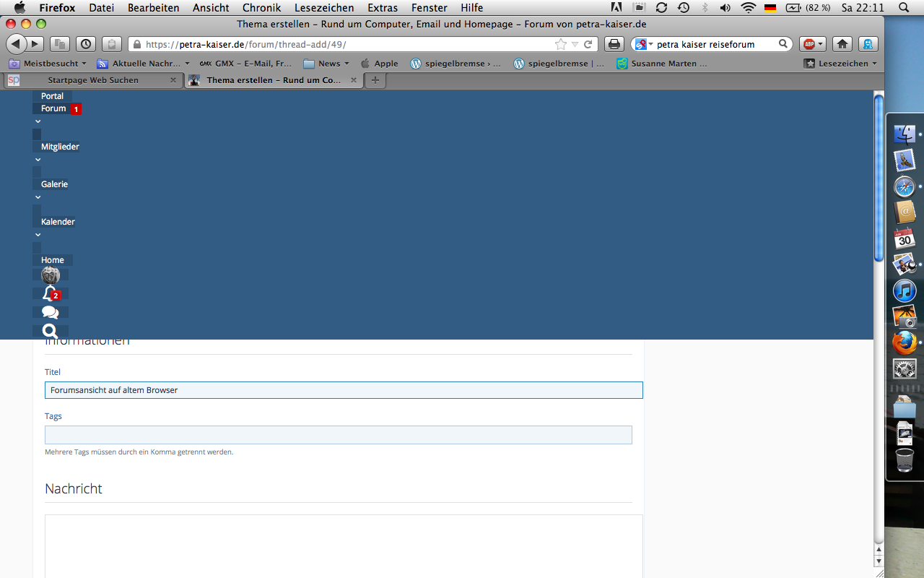Bookmark page with the star icon
The width and height of the screenshot is (924, 578).
(560, 44)
